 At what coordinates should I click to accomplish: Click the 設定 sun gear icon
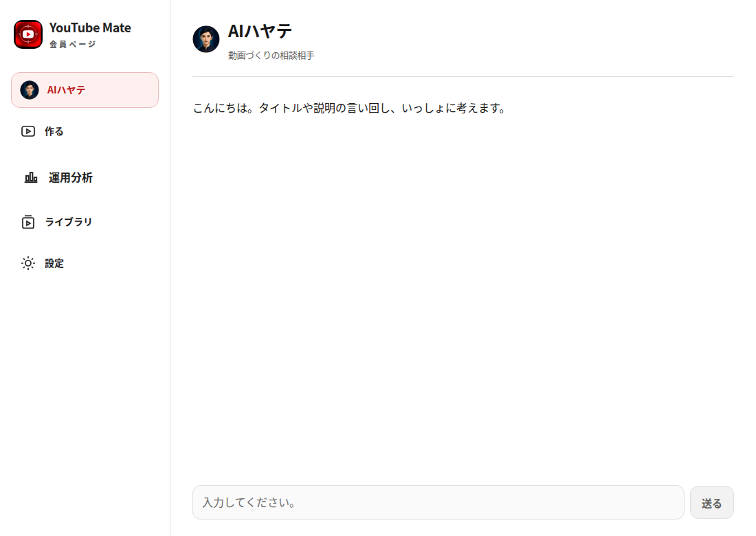tap(28, 263)
